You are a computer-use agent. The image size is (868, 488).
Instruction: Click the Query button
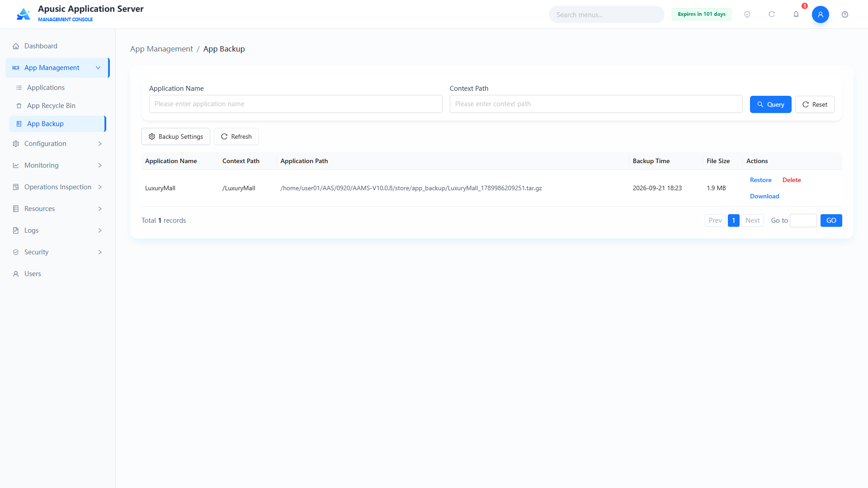coord(770,104)
